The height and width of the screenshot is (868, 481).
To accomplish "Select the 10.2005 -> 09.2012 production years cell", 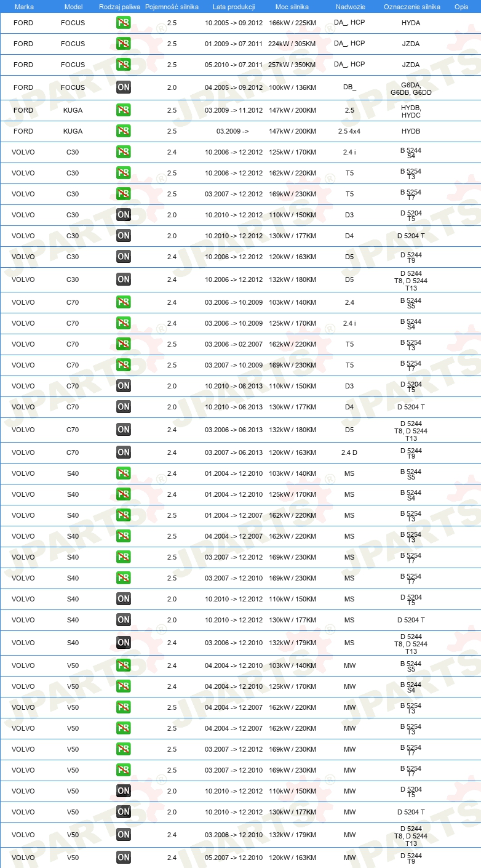I will 234,23.
